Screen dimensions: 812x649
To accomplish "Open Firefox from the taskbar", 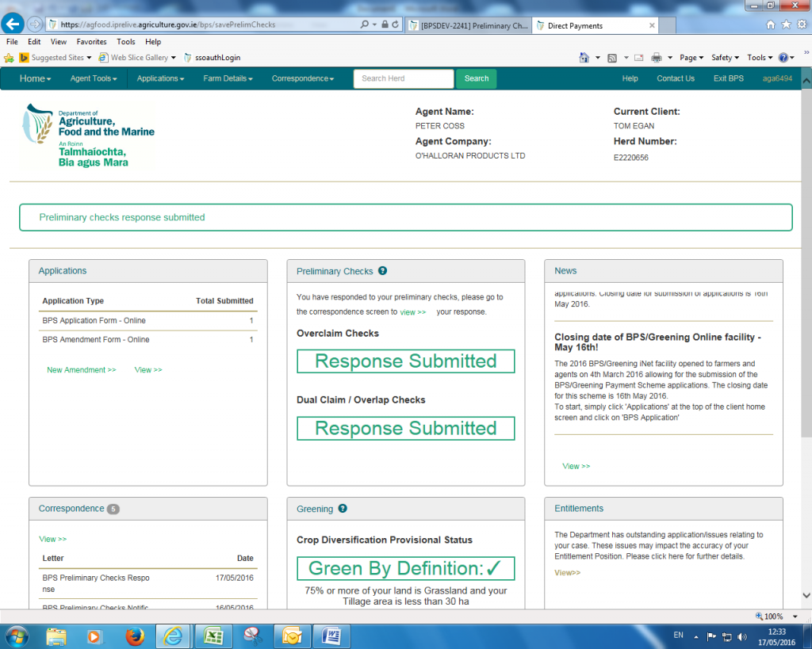I will coord(135,636).
